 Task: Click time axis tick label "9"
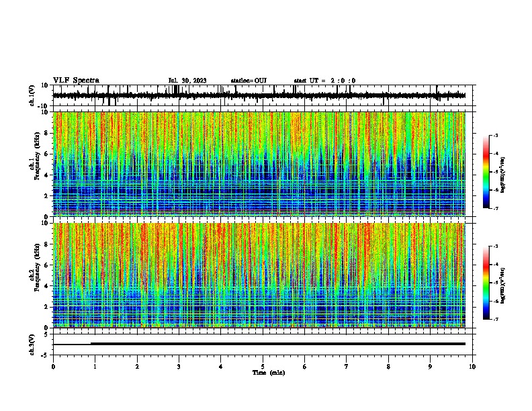coord(430,367)
